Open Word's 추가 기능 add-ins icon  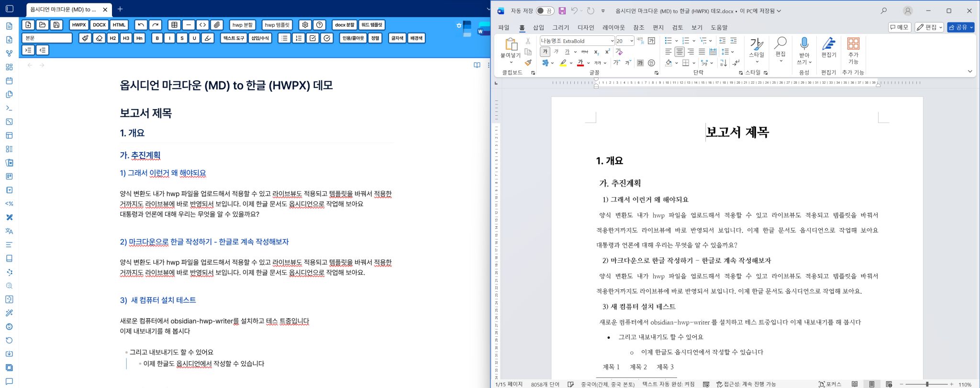click(x=853, y=51)
